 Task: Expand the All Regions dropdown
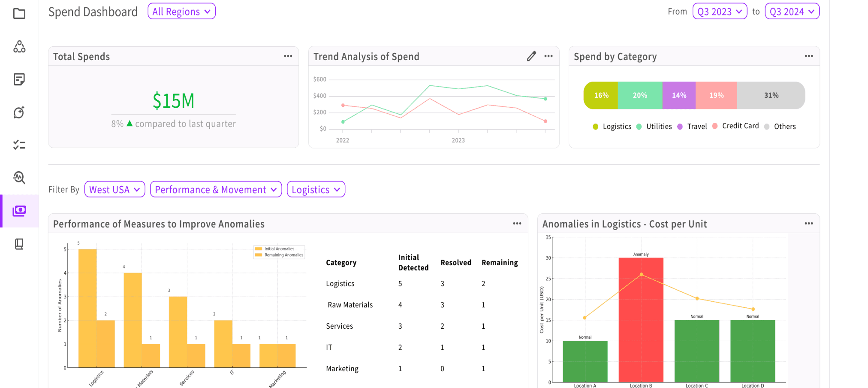click(x=181, y=12)
